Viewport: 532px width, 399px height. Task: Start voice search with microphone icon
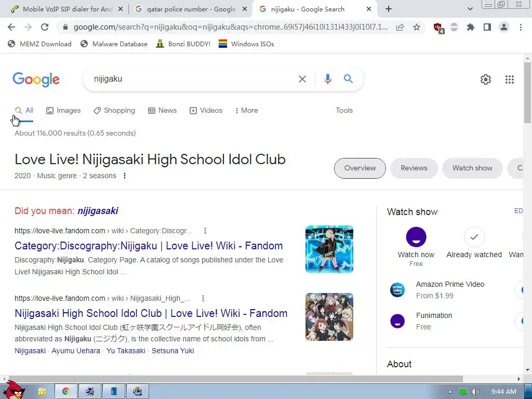327,79
